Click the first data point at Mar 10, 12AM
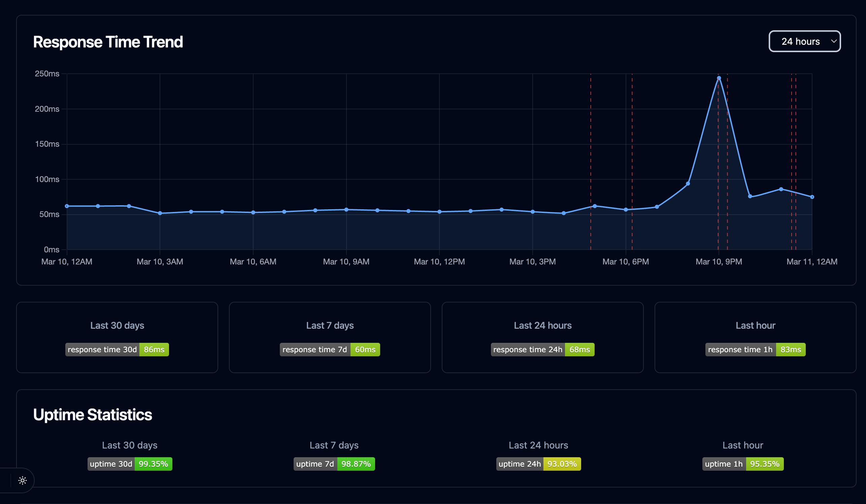Viewport: 866px width, 504px height. coord(67,206)
